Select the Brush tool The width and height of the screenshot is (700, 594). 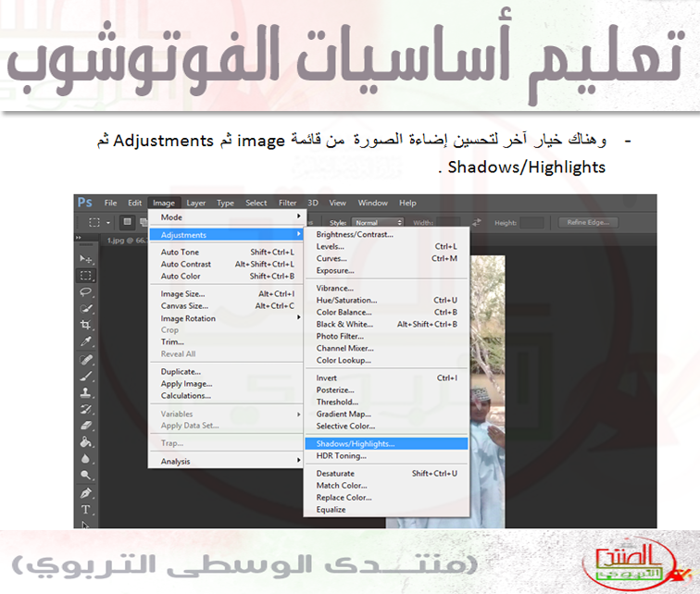click(86, 376)
